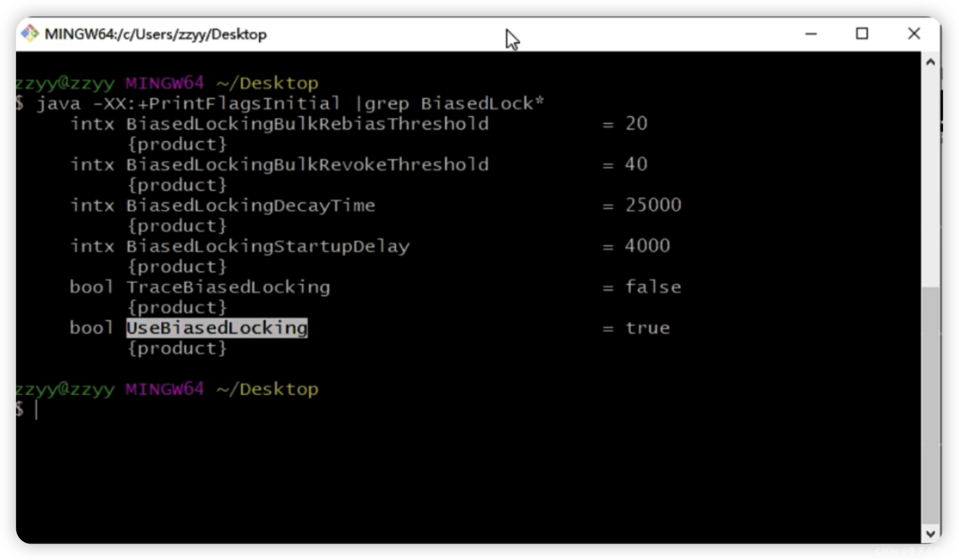The image size is (959, 560).
Task: Click {product} under UseBiasedLocking
Action: (177, 349)
